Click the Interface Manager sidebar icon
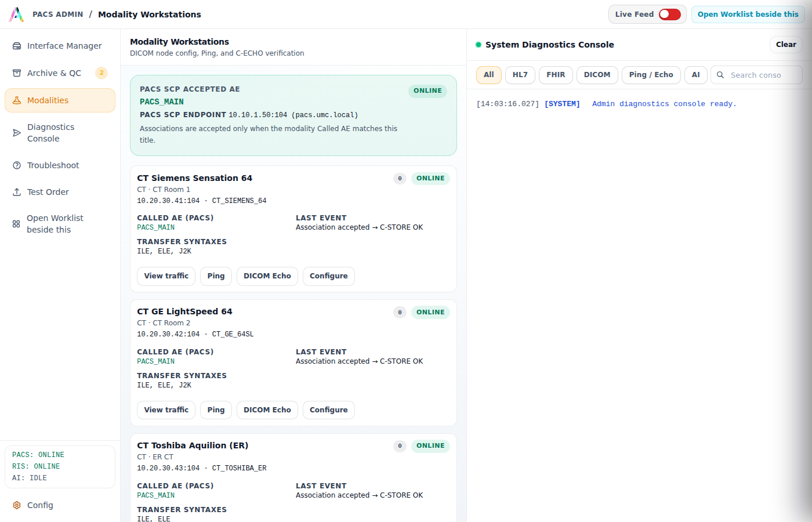 (x=17, y=46)
